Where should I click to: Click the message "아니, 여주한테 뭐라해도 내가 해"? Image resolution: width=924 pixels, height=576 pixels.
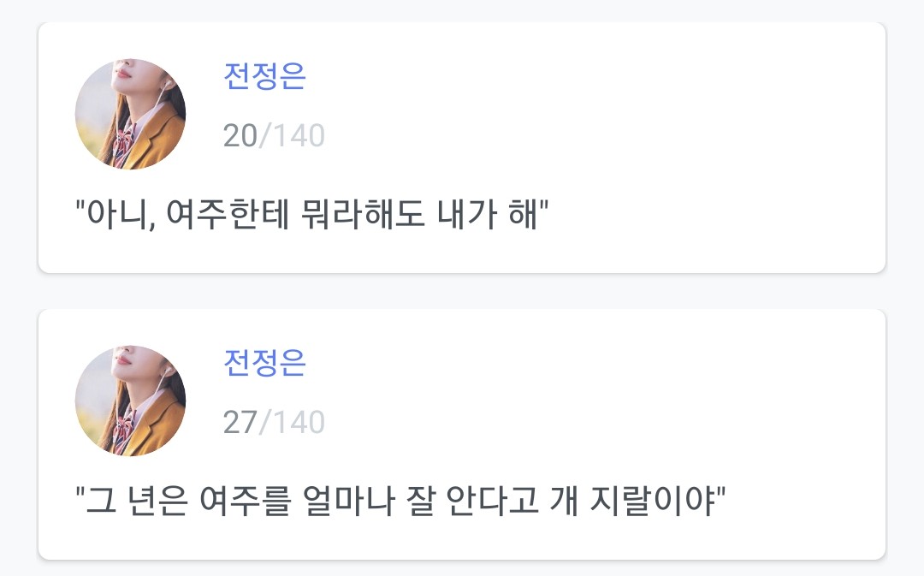tap(311, 211)
